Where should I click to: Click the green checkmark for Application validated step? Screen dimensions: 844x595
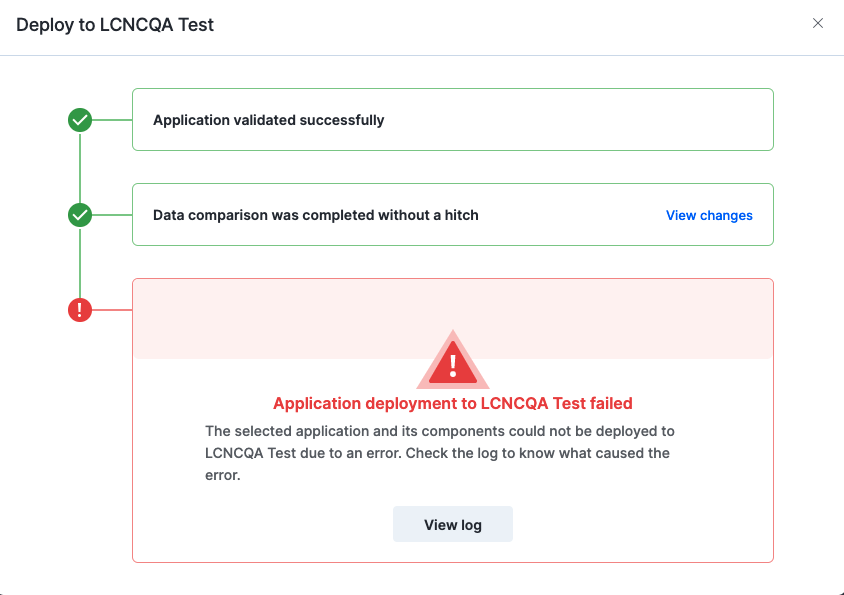(80, 120)
